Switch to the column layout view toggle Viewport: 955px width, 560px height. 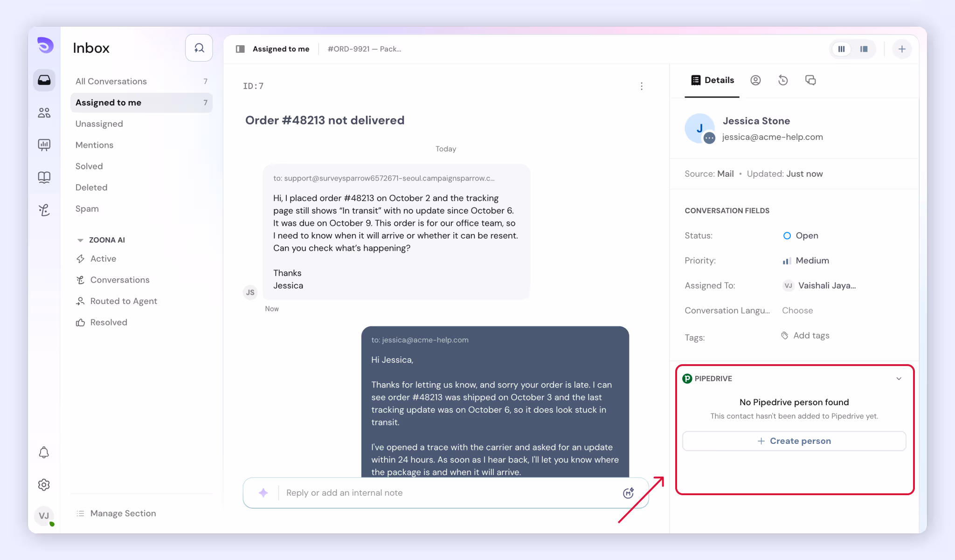pos(841,49)
